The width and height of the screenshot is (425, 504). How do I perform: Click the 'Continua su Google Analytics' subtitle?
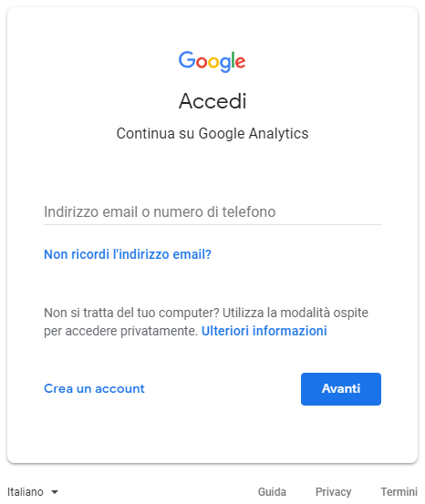[212, 133]
